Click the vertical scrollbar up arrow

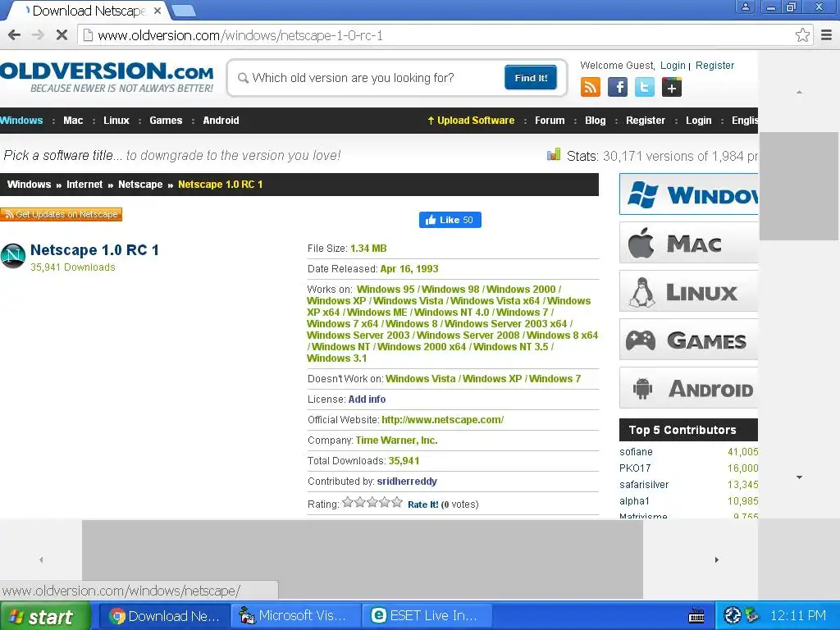[799, 92]
